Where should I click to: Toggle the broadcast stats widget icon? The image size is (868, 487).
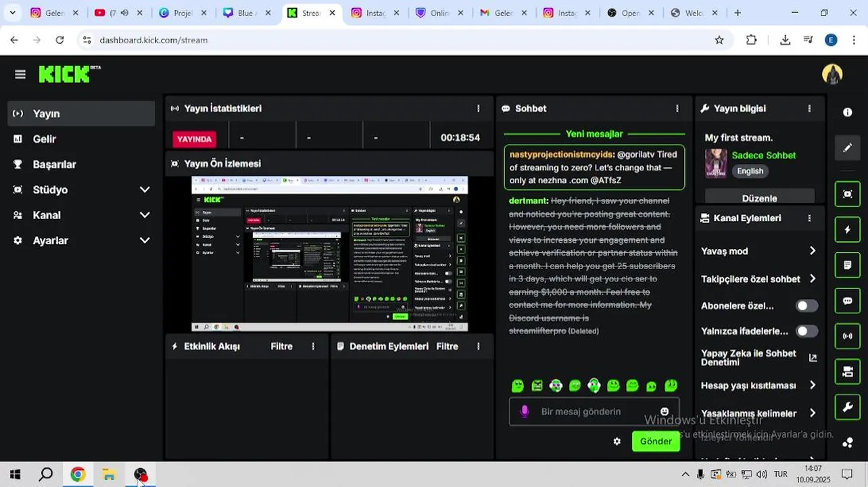tap(848, 336)
